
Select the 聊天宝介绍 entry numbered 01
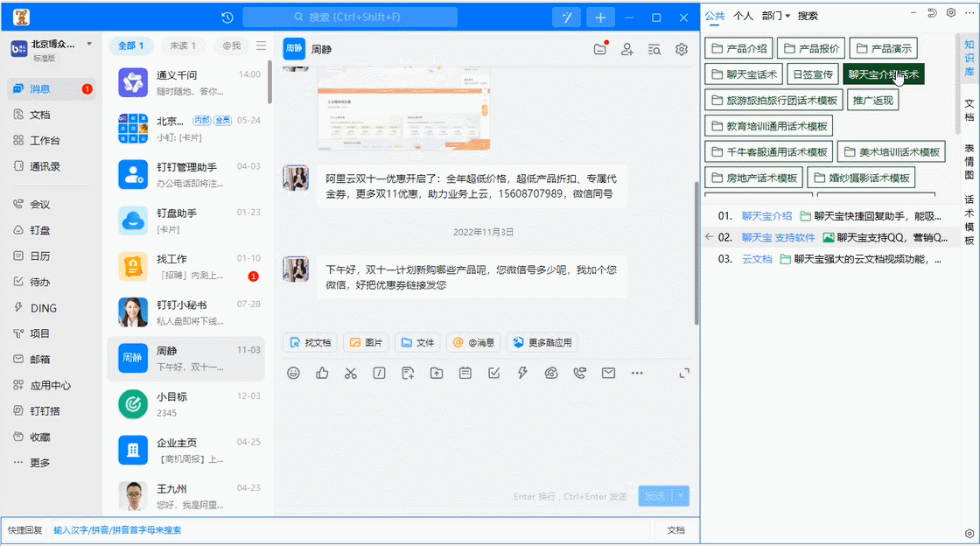[830, 216]
